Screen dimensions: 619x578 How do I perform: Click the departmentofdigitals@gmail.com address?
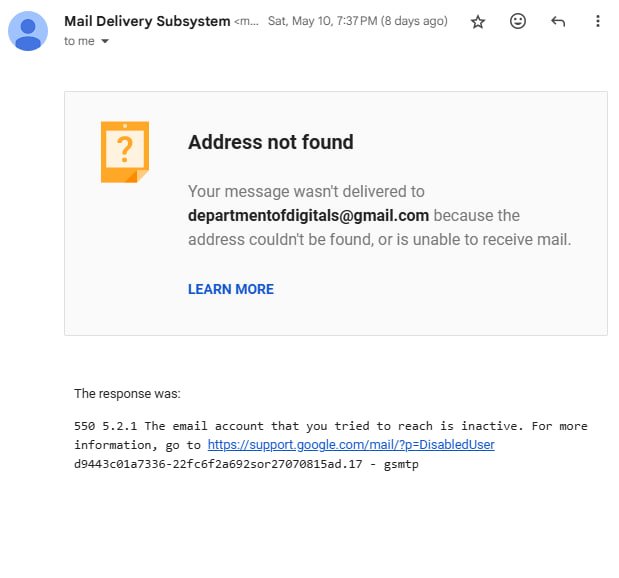[308, 215]
